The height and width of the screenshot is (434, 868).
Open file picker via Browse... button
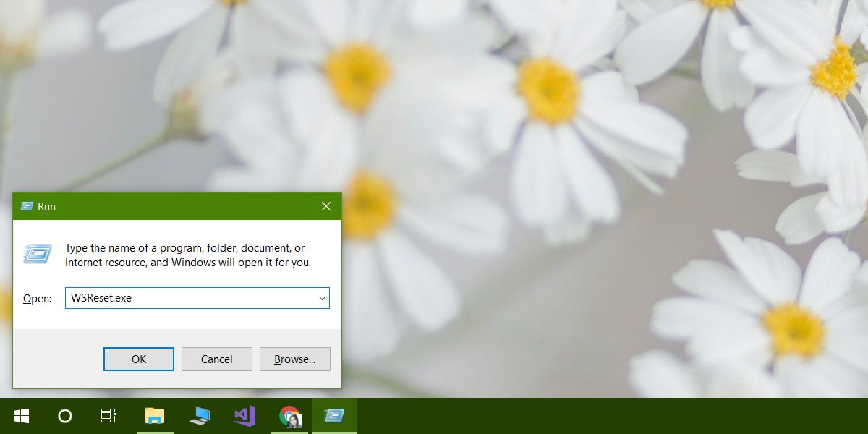[295, 359]
